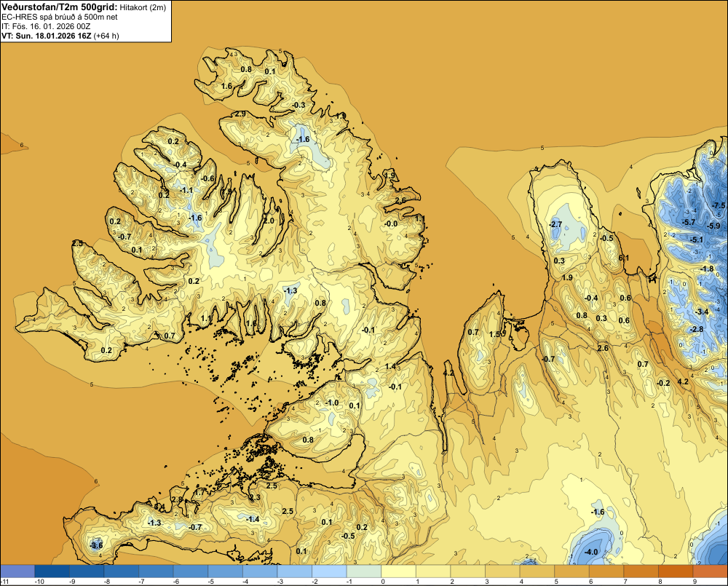Click the -1.1 temperature value
The height and width of the screenshot is (586, 728).
point(186,190)
